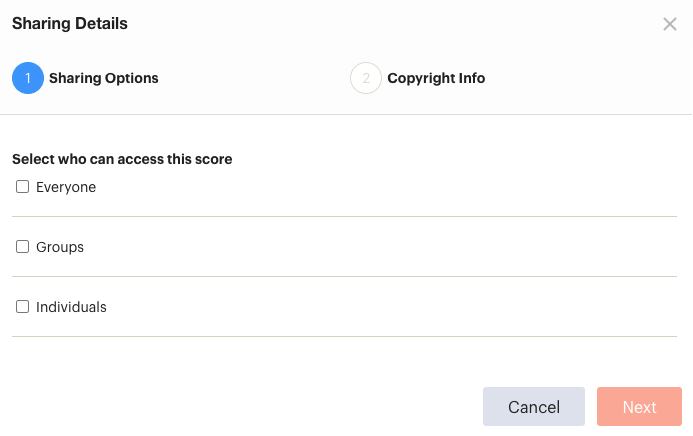Click the divider line below Groups
693x436 pixels.
344,277
